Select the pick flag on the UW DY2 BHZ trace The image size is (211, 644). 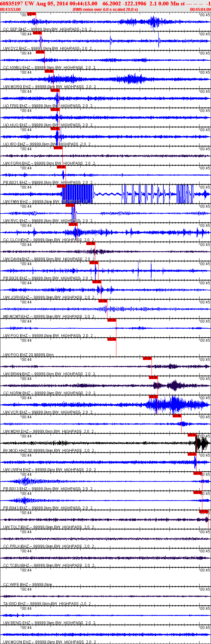(37, 33)
